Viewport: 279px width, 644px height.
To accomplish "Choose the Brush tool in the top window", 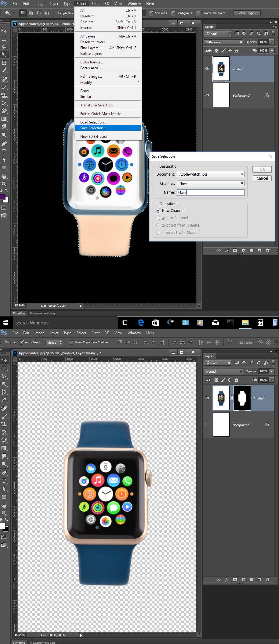I will coord(4,87).
